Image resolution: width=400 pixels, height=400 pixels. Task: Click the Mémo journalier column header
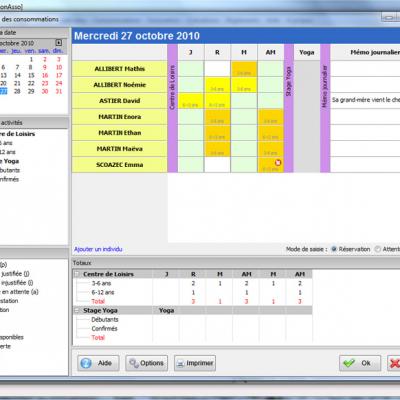365,52
